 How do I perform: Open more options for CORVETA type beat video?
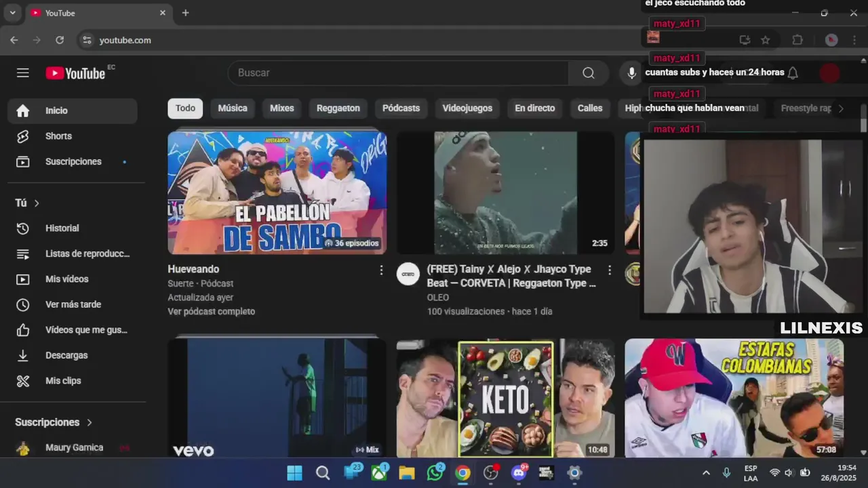pyautogui.click(x=610, y=270)
